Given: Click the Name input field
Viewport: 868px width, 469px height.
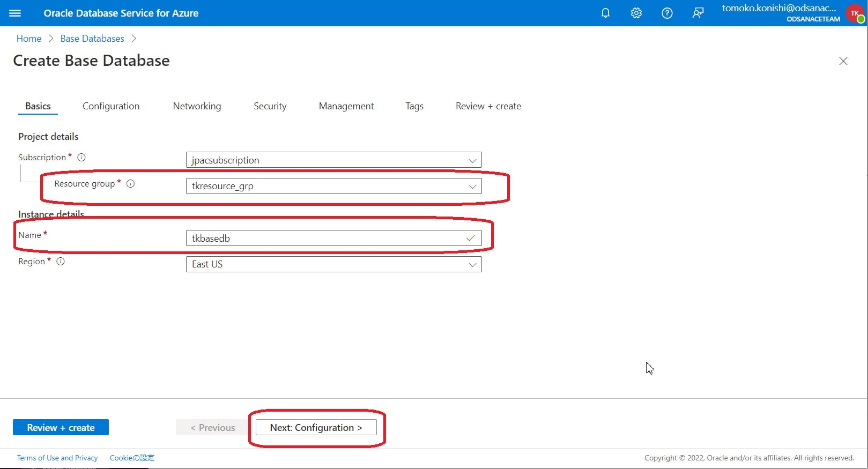Looking at the screenshot, I should [x=333, y=238].
